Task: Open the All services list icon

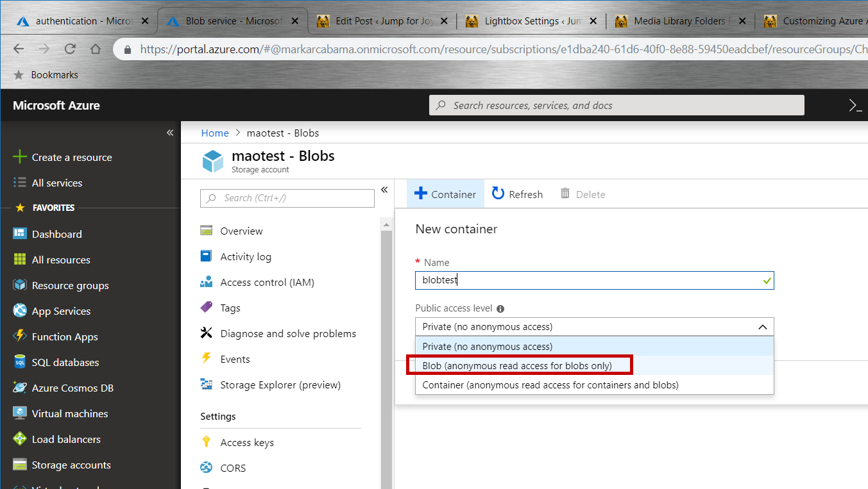Action: (20, 183)
